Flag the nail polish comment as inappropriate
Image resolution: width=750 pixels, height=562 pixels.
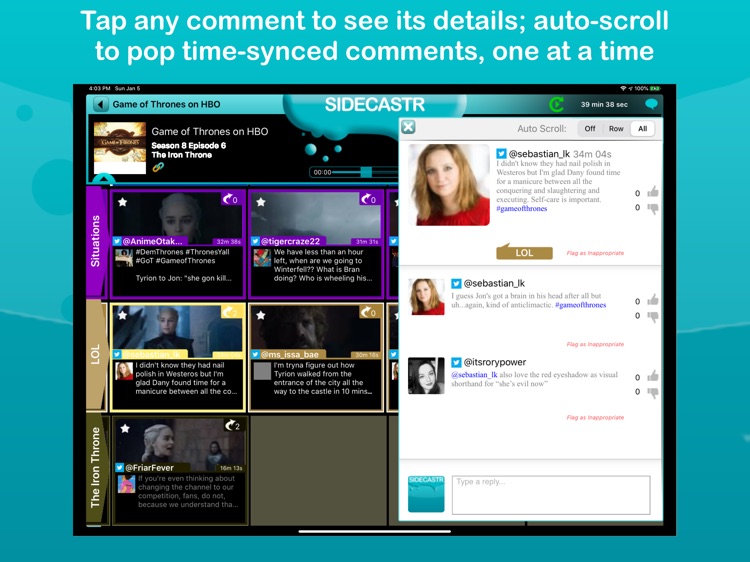tap(595, 253)
